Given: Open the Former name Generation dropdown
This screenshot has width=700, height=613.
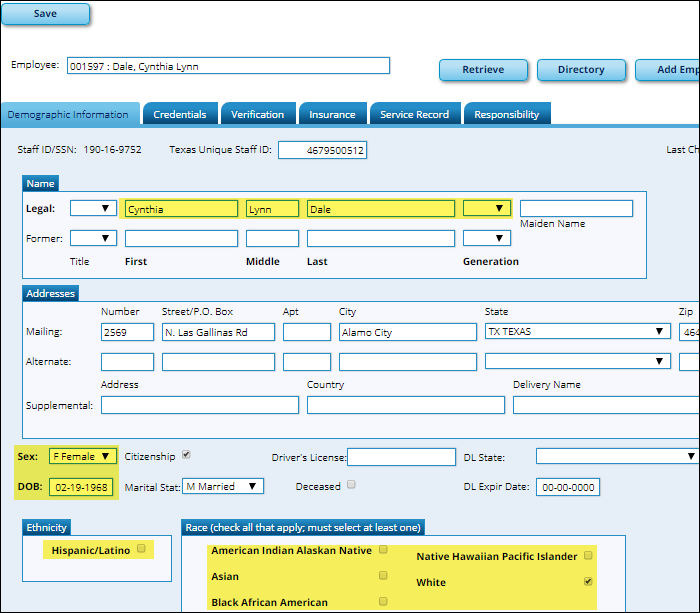Looking at the screenshot, I should point(487,238).
